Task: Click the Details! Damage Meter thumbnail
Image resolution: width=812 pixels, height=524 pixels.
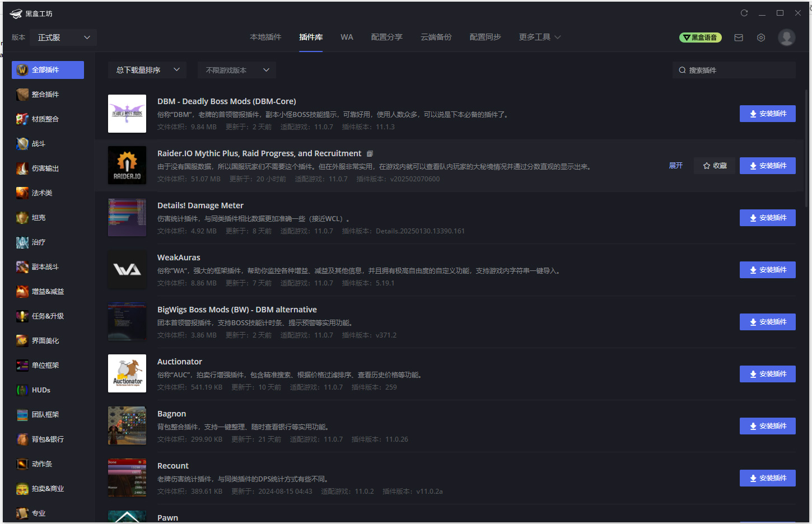Action: 127,218
